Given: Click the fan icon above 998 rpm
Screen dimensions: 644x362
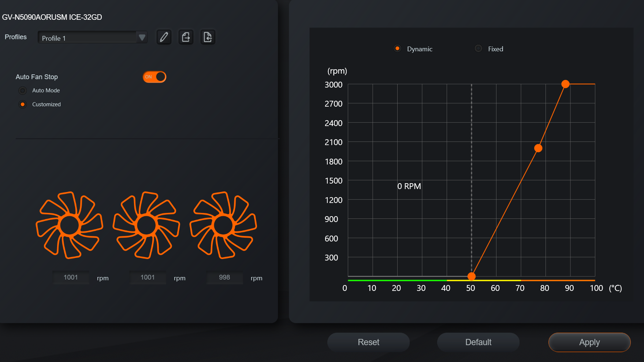Looking at the screenshot, I should point(223,225).
